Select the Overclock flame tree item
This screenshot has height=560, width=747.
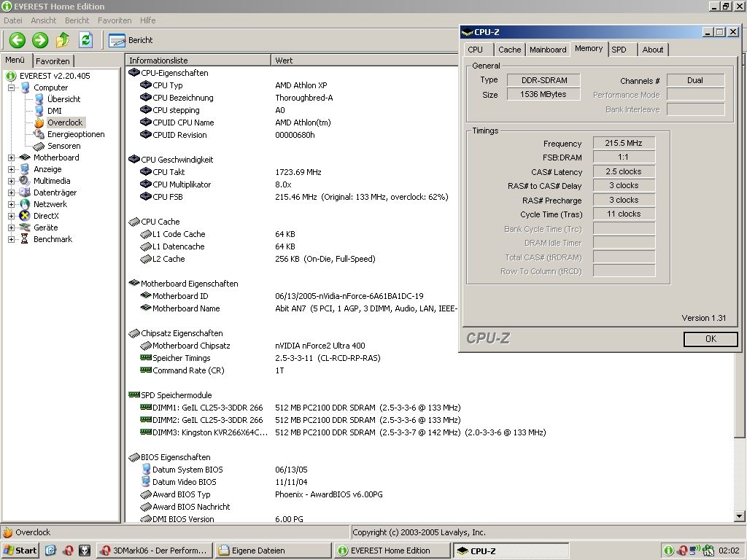click(65, 122)
